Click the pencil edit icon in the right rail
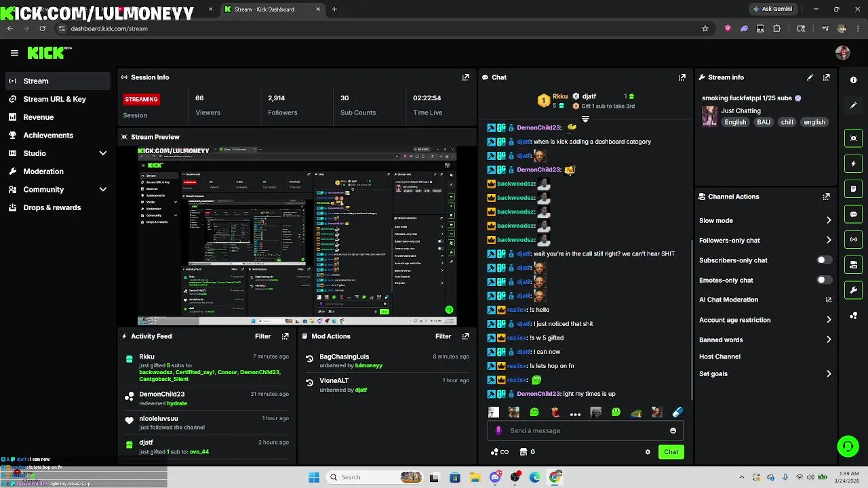 [x=853, y=105]
